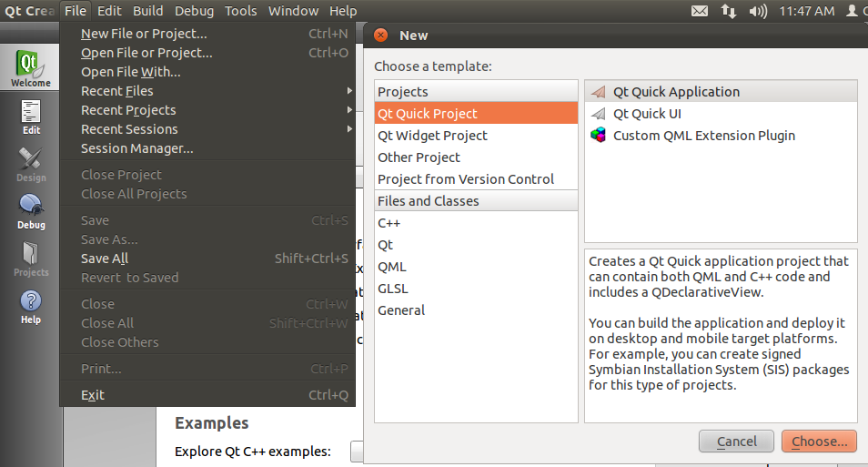The height and width of the screenshot is (467, 868).
Task: Click the mail envelope indicator icon
Action: (699, 11)
